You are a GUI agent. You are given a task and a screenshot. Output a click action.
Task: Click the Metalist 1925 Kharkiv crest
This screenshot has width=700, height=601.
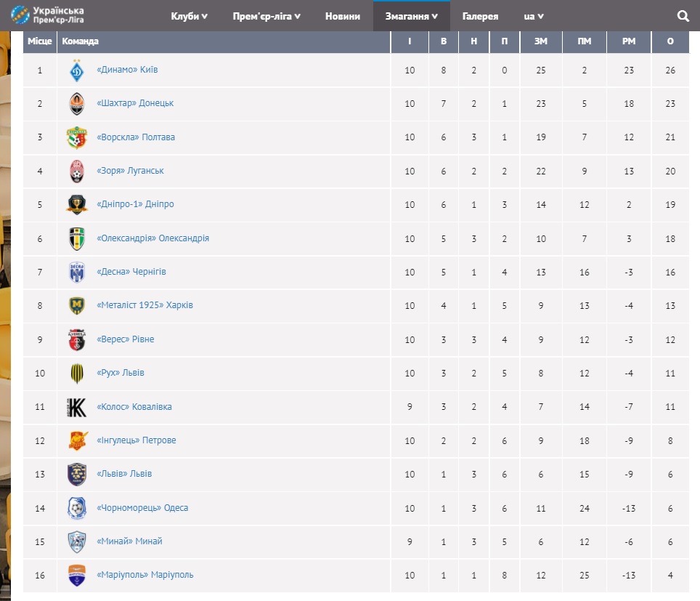pos(76,306)
